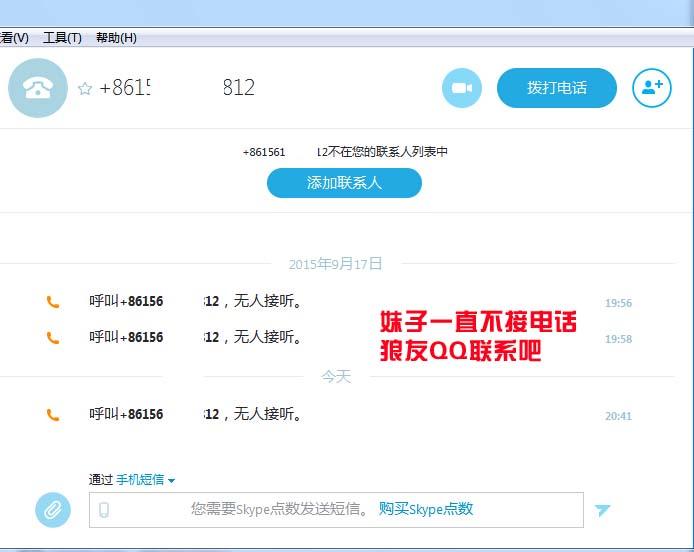Open the partially visible 看(V) menu

14,38
